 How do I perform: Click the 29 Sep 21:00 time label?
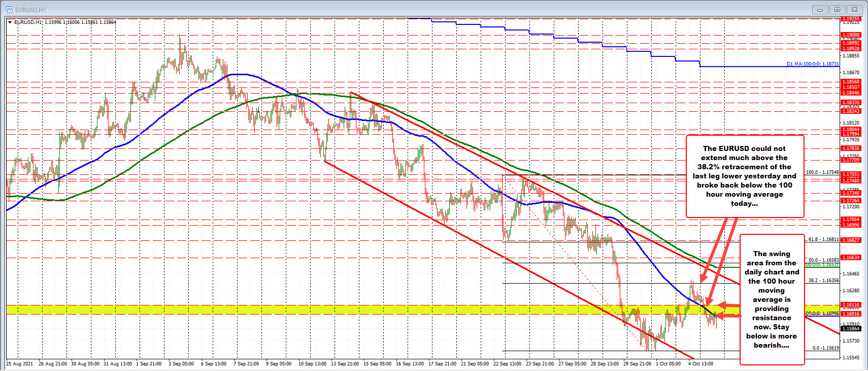pos(638,364)
